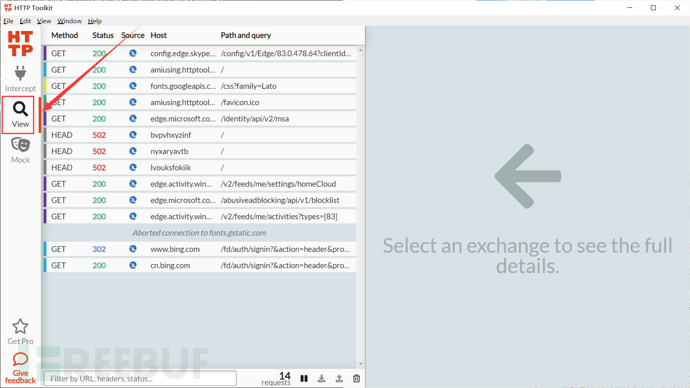Viewport: 690px width, 388px height.
Task: Click Edge source icon in /identity/api/v2/msa row
Action: [133, 118]
